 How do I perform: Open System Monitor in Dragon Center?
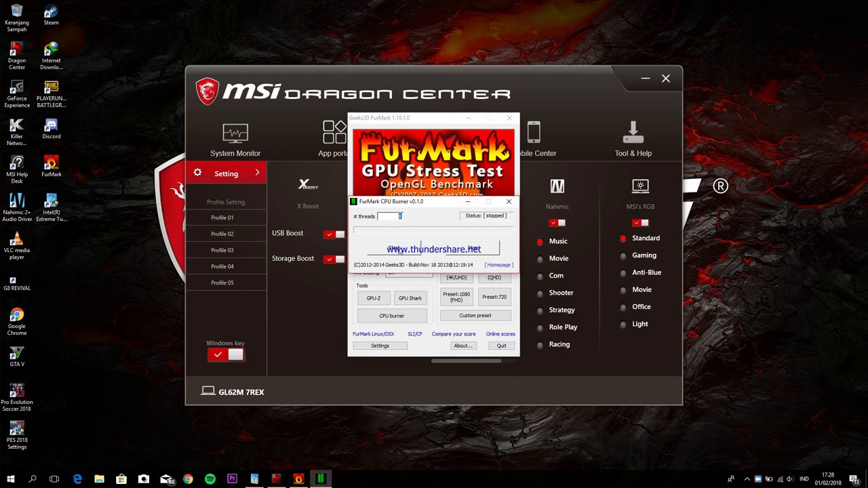[235, 140]
